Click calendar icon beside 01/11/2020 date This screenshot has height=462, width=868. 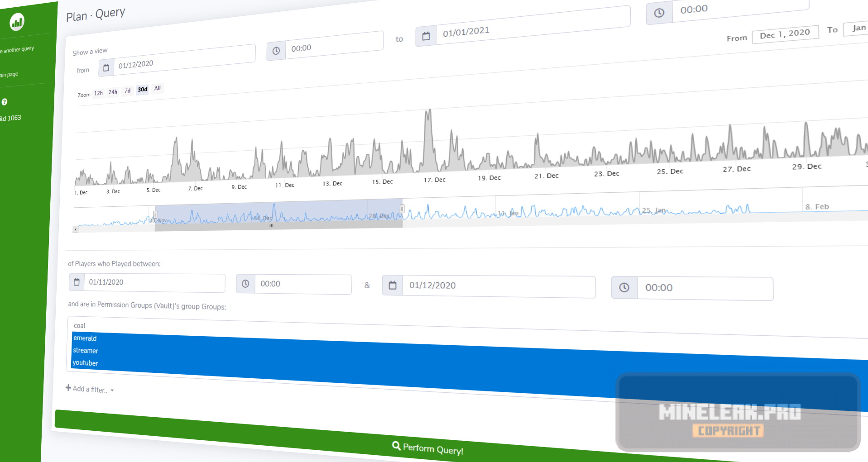(x=77, y=282)
